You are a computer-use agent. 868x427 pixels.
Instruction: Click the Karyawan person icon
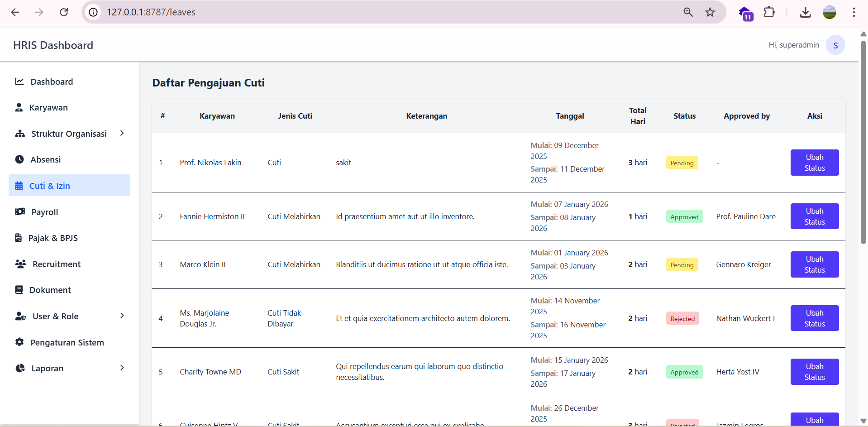19,107
